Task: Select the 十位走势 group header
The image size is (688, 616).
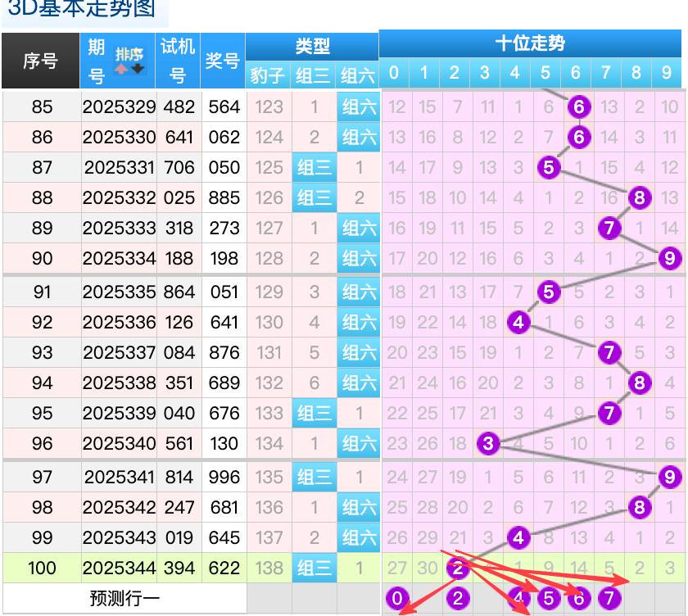Action: (x=530, y=43)
